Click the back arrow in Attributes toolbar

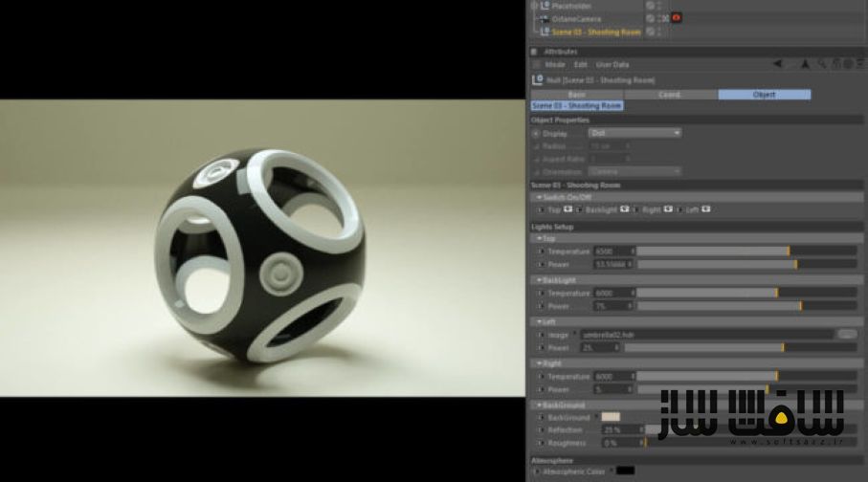(x=778, y=64)
